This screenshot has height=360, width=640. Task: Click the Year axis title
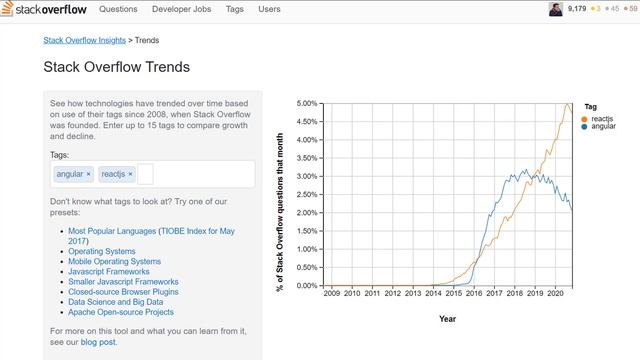447,319
